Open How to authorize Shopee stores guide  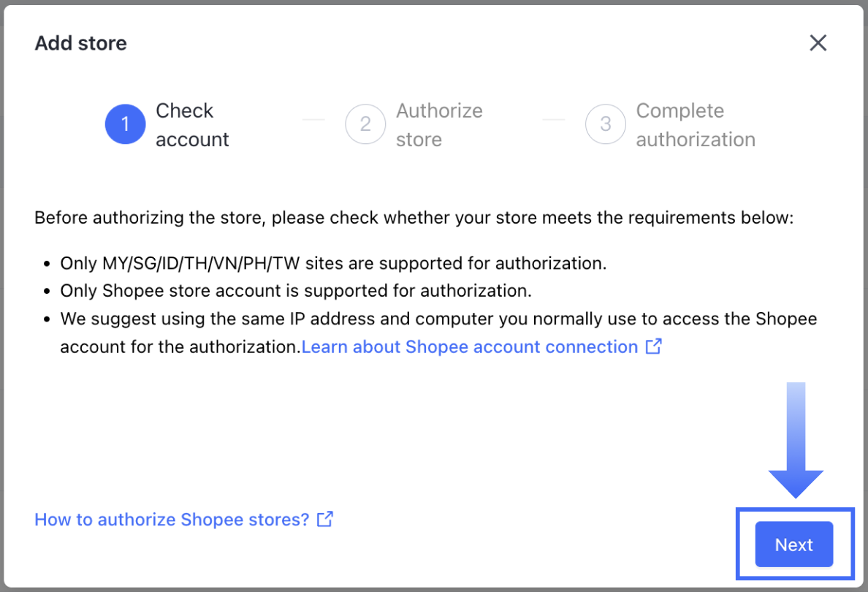170,519
